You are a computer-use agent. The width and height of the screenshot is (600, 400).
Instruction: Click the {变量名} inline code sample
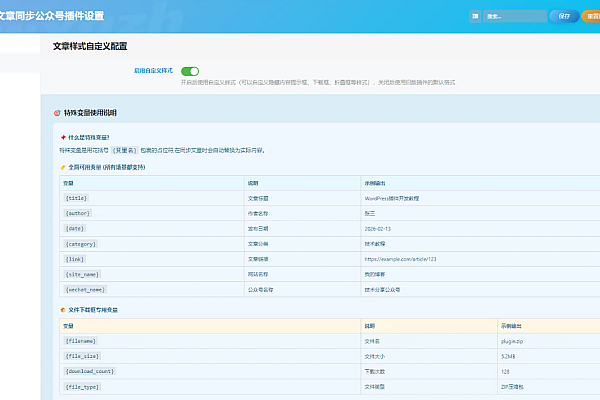pos(124,150)
